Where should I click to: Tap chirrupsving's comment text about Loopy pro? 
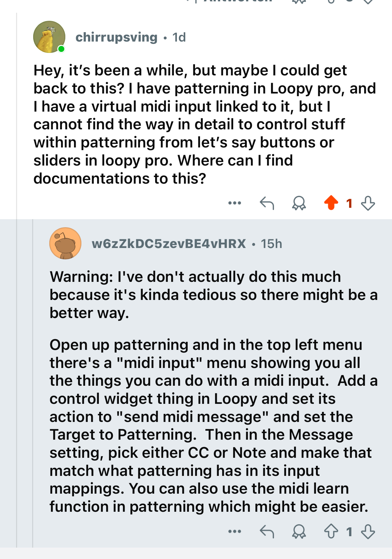(x=204, y=124)
